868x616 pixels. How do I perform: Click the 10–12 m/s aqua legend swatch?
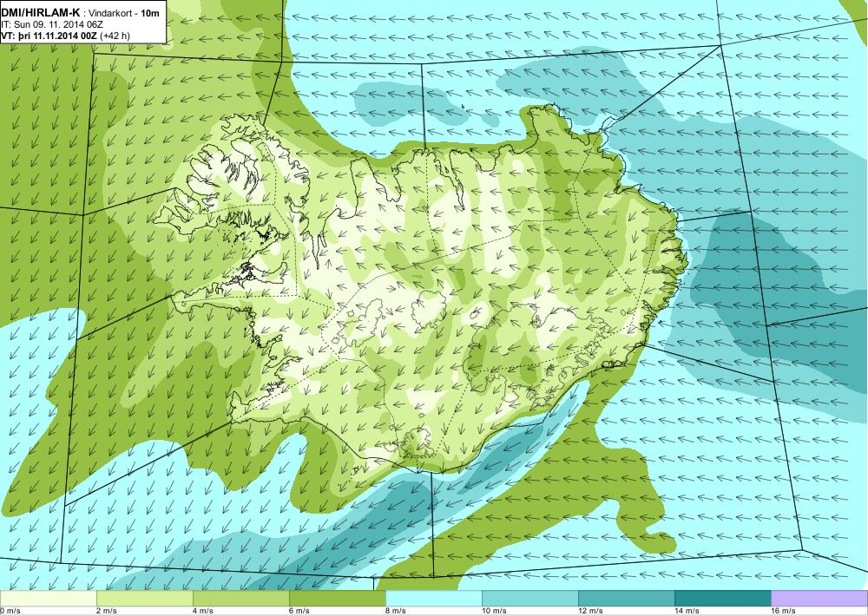coord(529,598)
